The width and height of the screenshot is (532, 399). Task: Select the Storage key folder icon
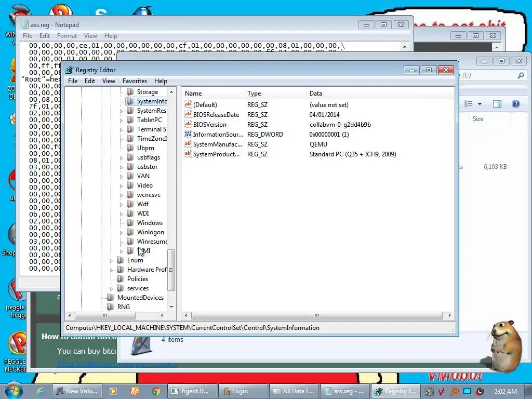(x=130, y=91)
